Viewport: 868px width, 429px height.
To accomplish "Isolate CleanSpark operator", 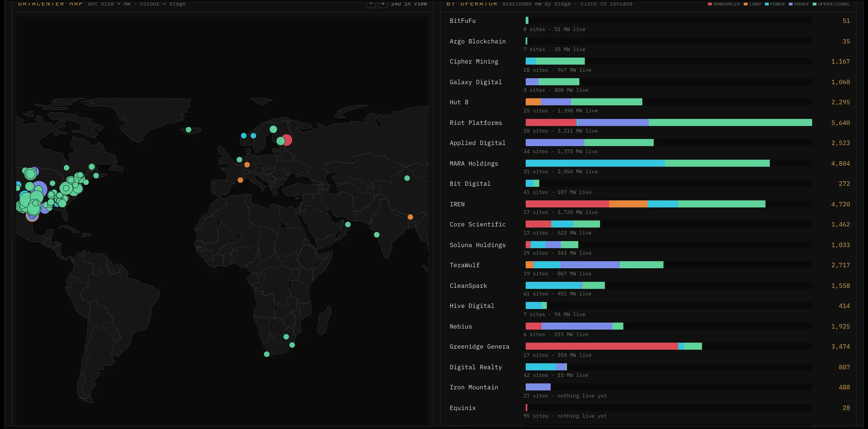I will [650, 289].
